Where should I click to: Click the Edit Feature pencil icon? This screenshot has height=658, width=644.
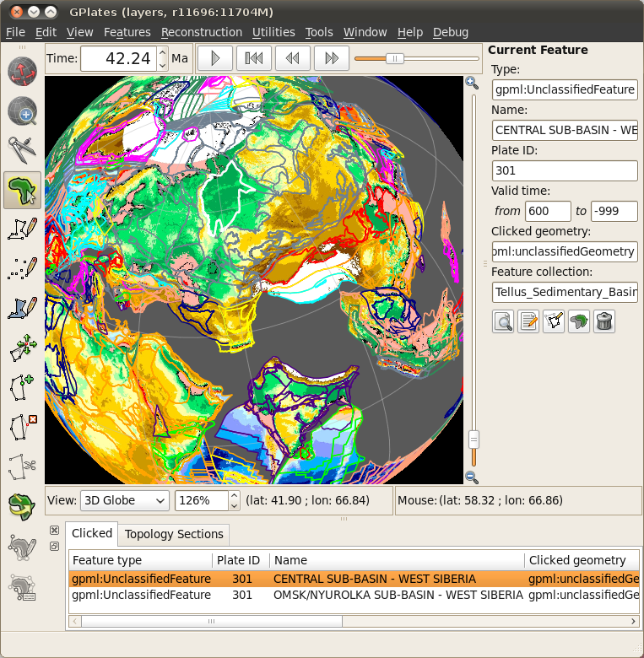pyautogui.click(x=528, y=321)
